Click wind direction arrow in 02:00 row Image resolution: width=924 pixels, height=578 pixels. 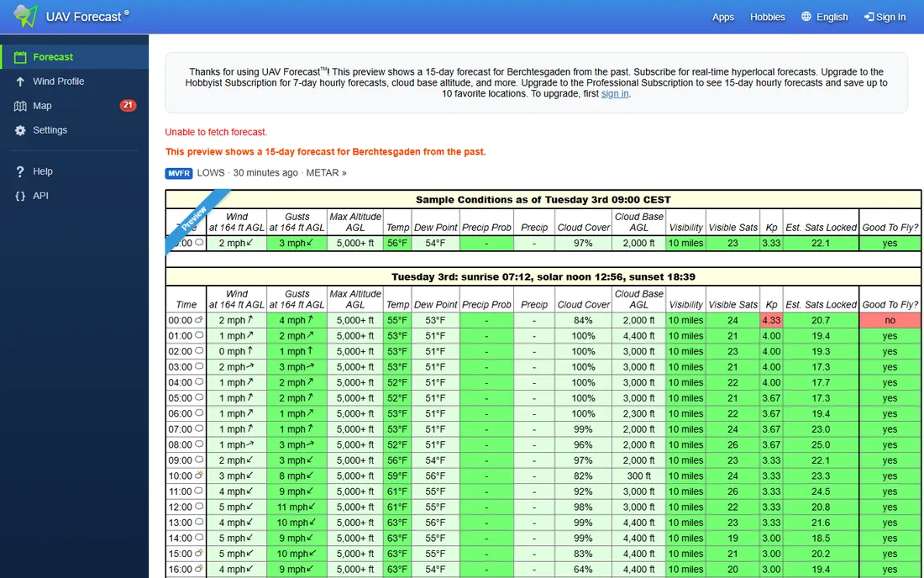point(250,350)
